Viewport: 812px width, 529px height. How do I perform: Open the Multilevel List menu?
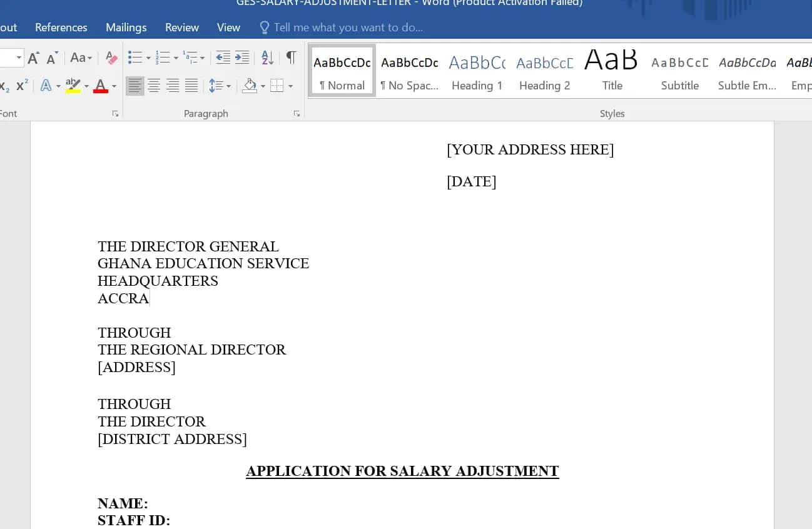pyautogui.click(x=195, y=58)
